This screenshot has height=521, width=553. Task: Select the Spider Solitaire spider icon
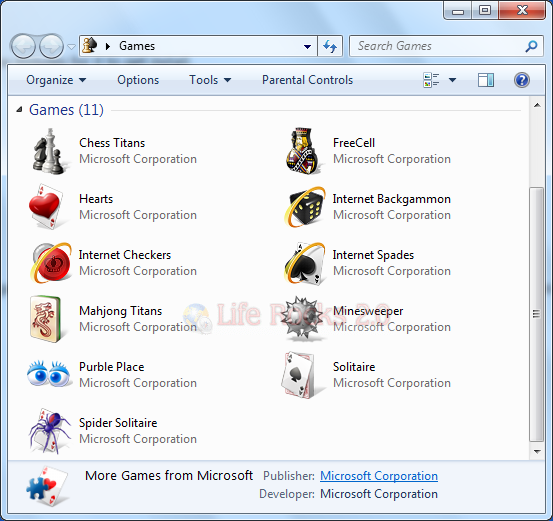(x=49, y=430)
